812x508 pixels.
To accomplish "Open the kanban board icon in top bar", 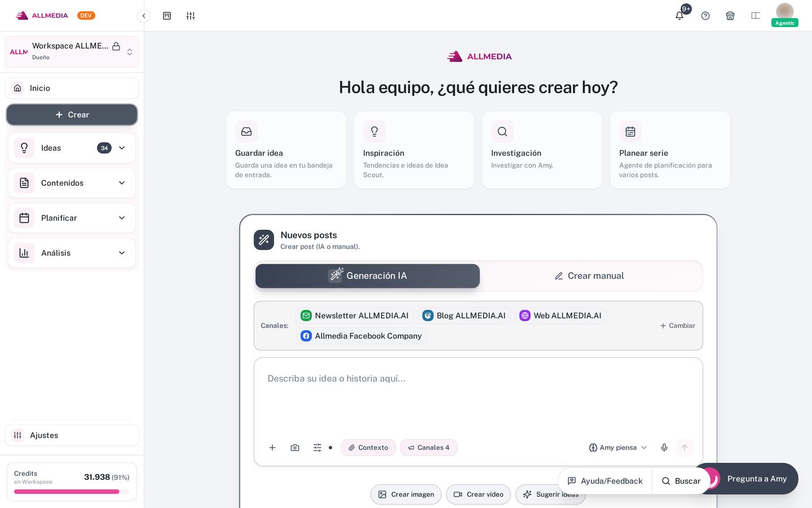I will (167, 16).
